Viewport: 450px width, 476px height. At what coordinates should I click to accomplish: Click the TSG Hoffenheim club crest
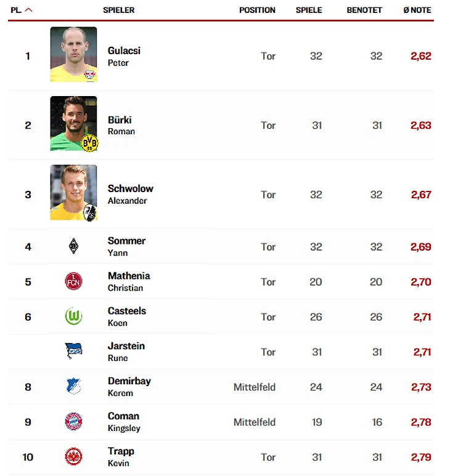pos(73,387)
